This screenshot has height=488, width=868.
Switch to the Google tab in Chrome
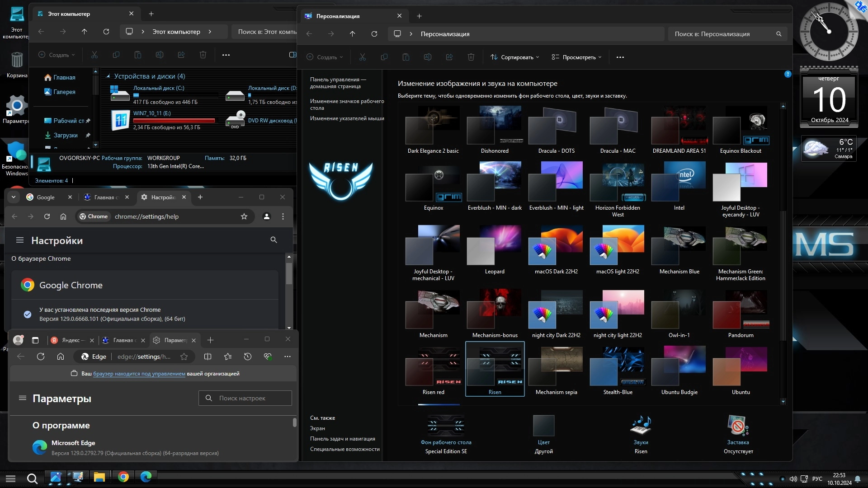[x=45, y=197]
